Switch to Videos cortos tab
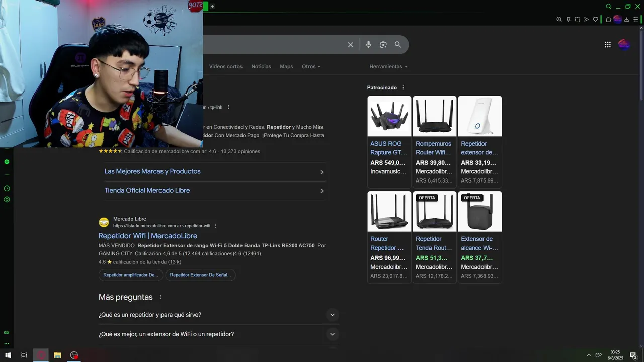Image resolution: width=644 pixels, height=362 pixels. pos(226,66)
